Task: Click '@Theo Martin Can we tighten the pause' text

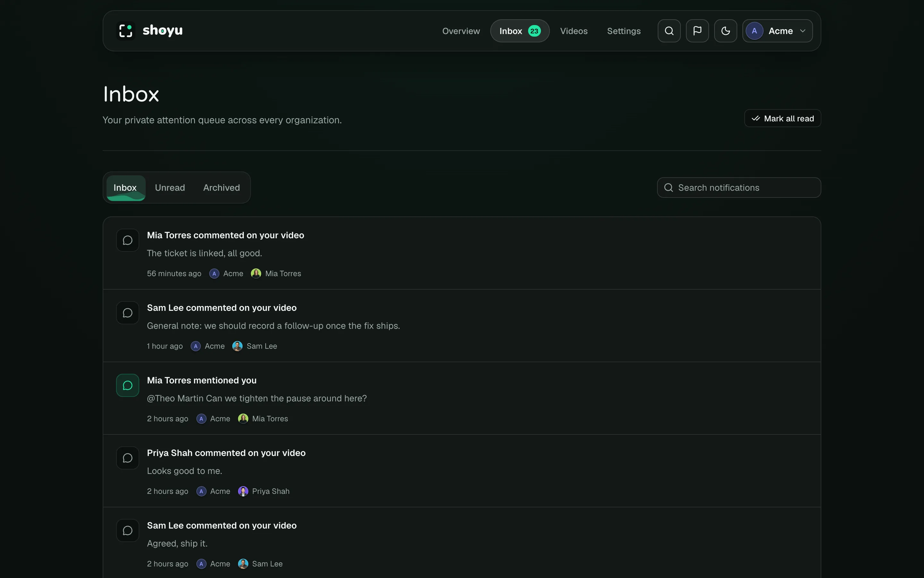Action: [257, 398]
